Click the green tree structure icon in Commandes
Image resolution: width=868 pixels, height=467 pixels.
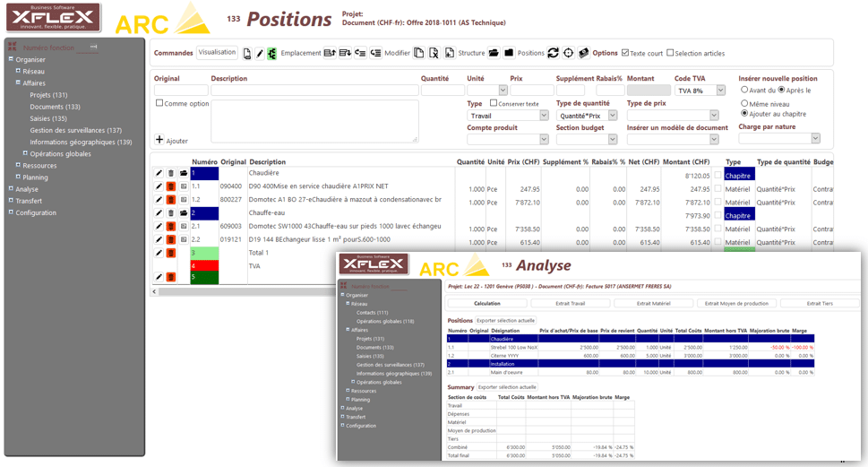[271, 53]
